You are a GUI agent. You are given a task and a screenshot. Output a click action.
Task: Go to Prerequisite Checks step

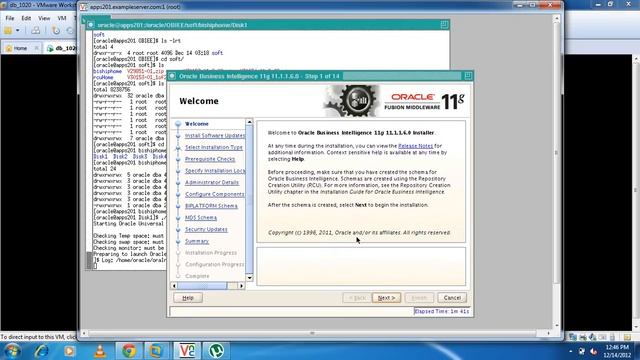[x=210, y=159]
